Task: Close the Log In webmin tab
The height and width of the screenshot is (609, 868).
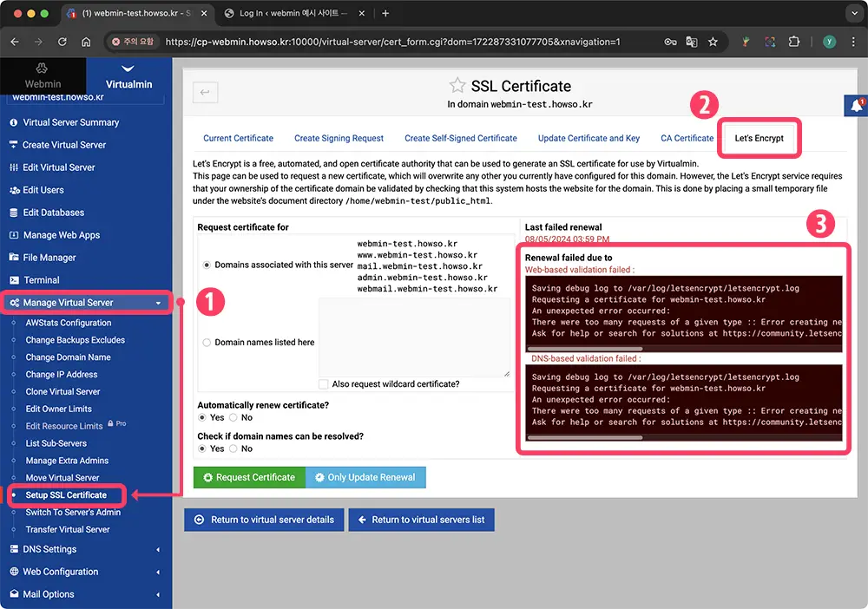Action: [x=361, y=13]
